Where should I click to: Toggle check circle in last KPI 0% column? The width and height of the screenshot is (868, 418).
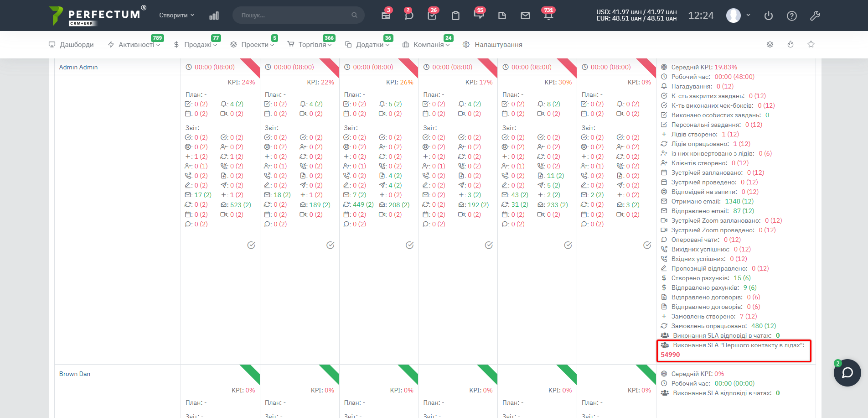tap(647, 245)
